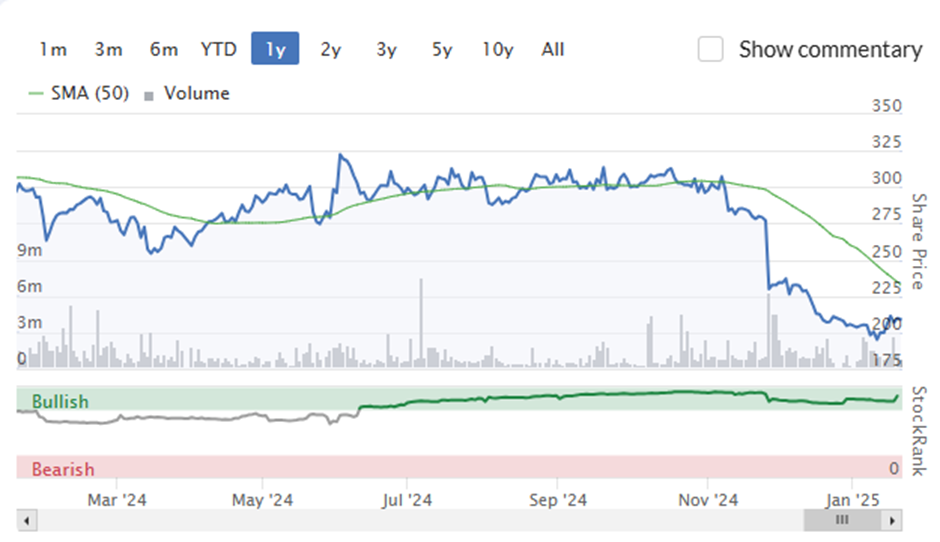Click the 9m volume axis label
Screen dimensions: 940x542
(29, 250)
